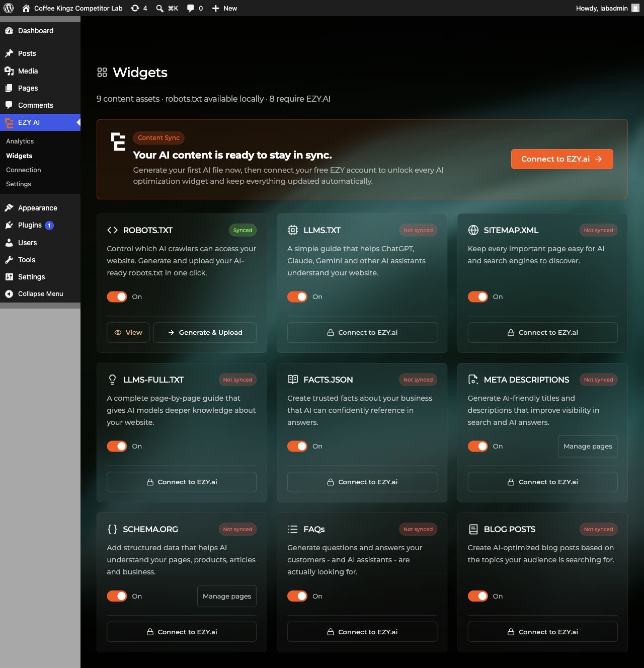Click the labadmin avatar thumbnail
644x668 pixels.
coord(635,8)
